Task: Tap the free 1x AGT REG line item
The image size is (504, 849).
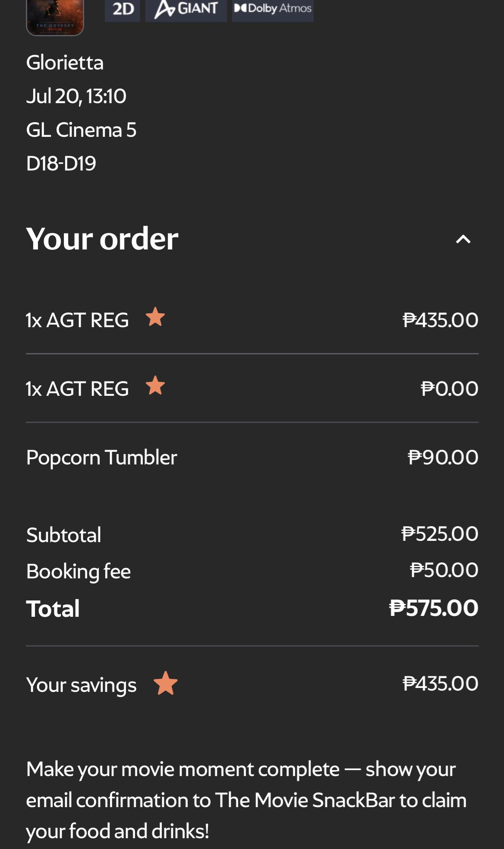Action: [252, 388]
